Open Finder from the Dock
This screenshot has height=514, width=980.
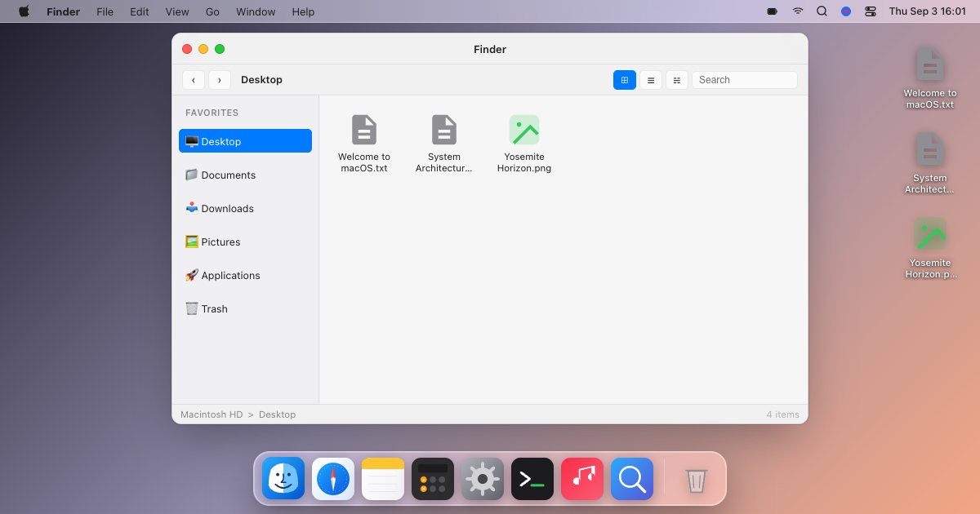coord(283,479)
